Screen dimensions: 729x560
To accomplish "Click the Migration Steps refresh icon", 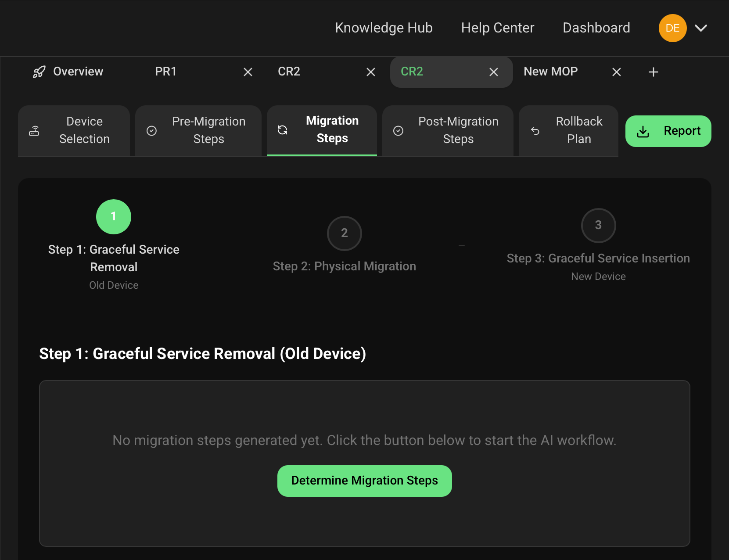I will 283,130.
